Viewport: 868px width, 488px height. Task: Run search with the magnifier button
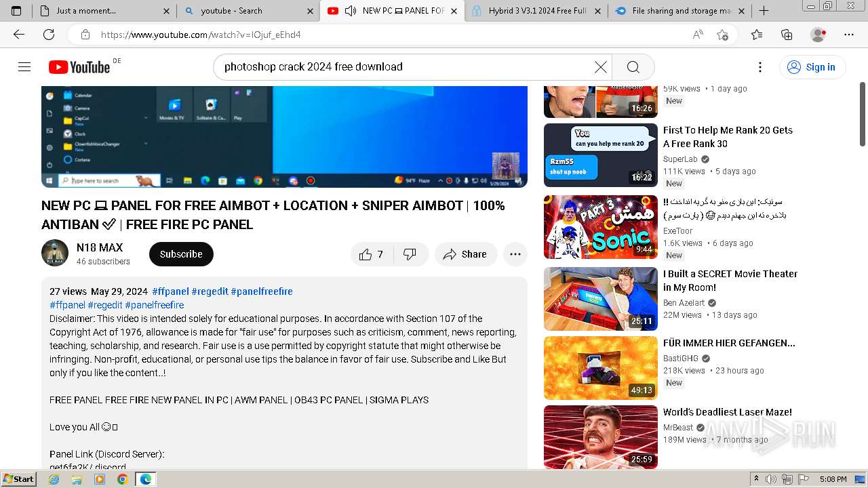coord(633,66)
